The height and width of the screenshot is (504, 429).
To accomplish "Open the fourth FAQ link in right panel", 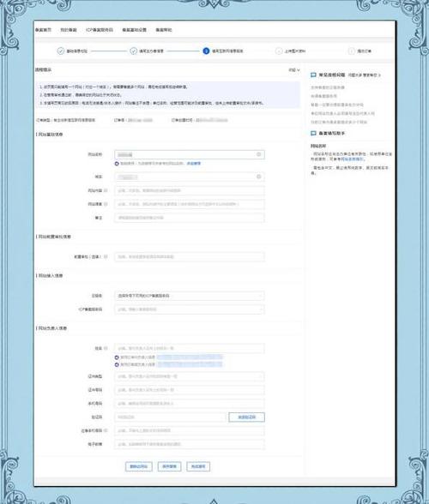I will [342, 113].
